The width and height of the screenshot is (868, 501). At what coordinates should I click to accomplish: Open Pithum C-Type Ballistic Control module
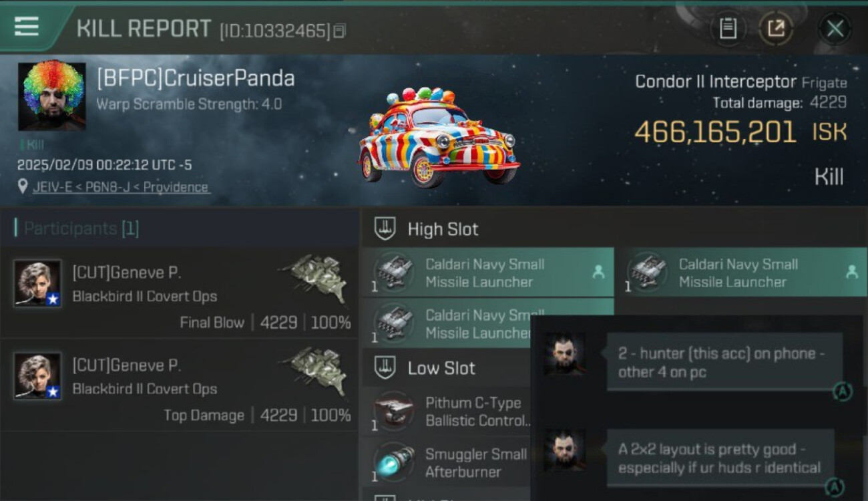tap(447, 411)
